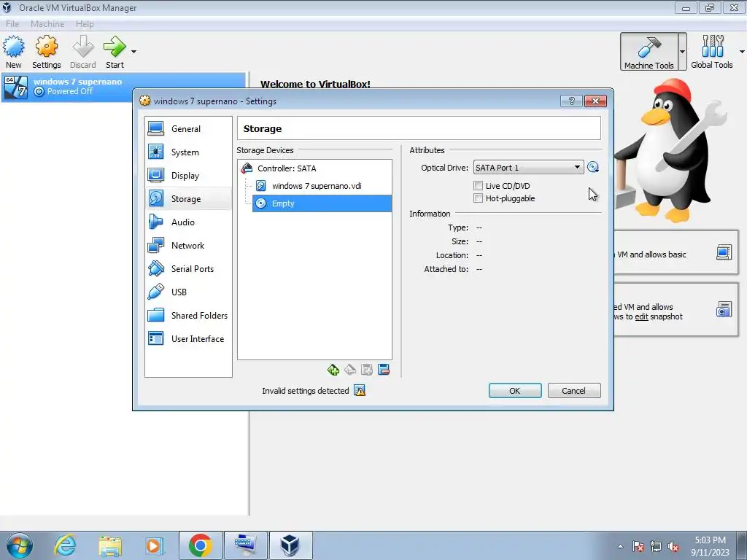The height and width of the screenshot is (560, 747).
Task: Click the VirtualBox taskbar icon
Action: 290,545
